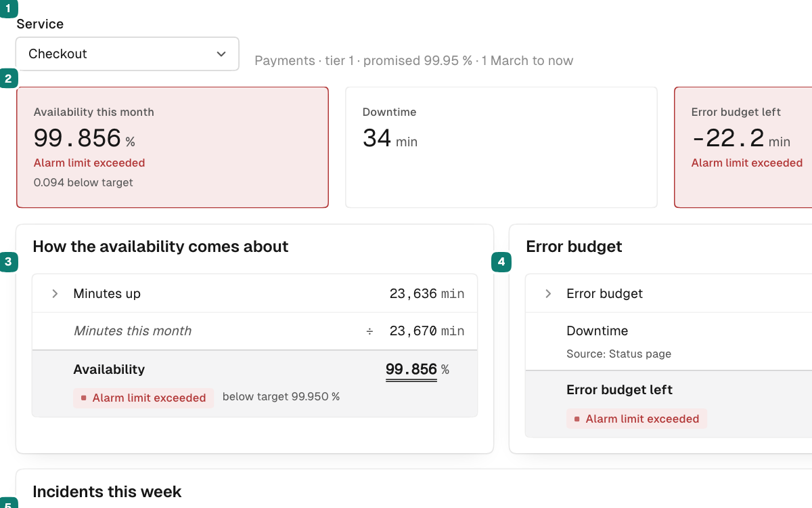Click the 34 min downtime value
The height and width of the screenshot is (508, 812).
coord(390,139)
